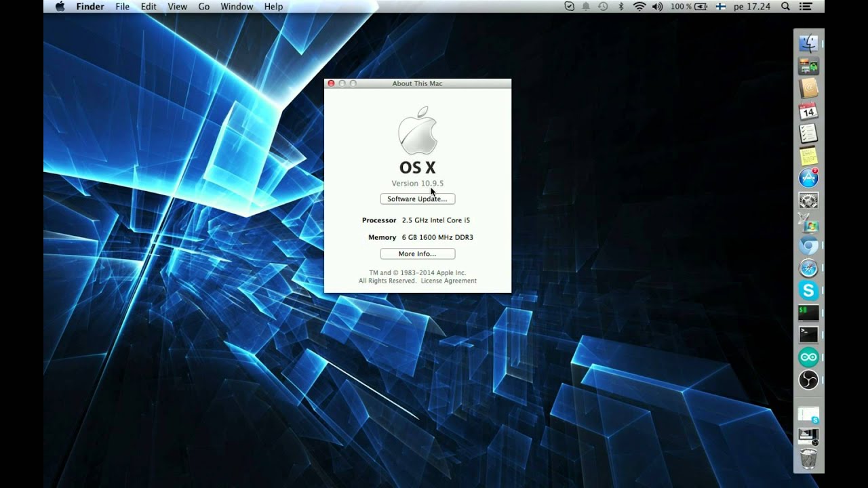Open the volume control in menu bar
The width and height of the screenshot is (868, 488).
coord(657,6)
